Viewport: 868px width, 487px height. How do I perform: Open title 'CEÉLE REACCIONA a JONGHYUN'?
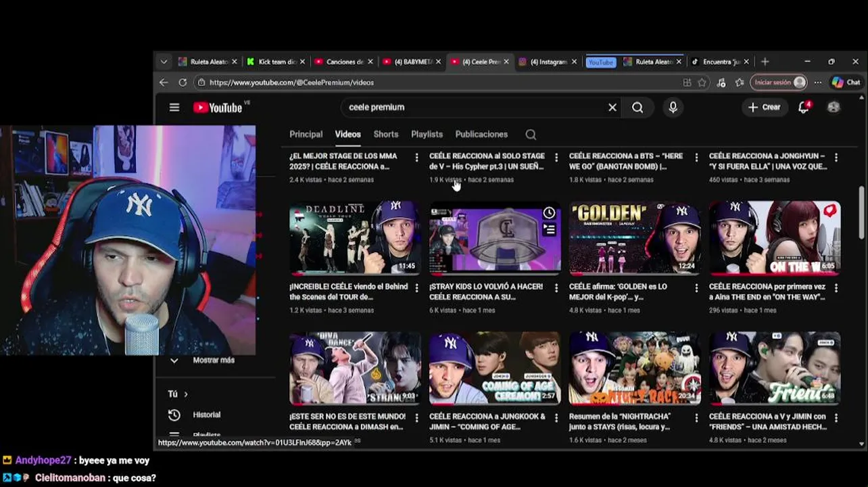pyautogui.click(x=768, y=161)
